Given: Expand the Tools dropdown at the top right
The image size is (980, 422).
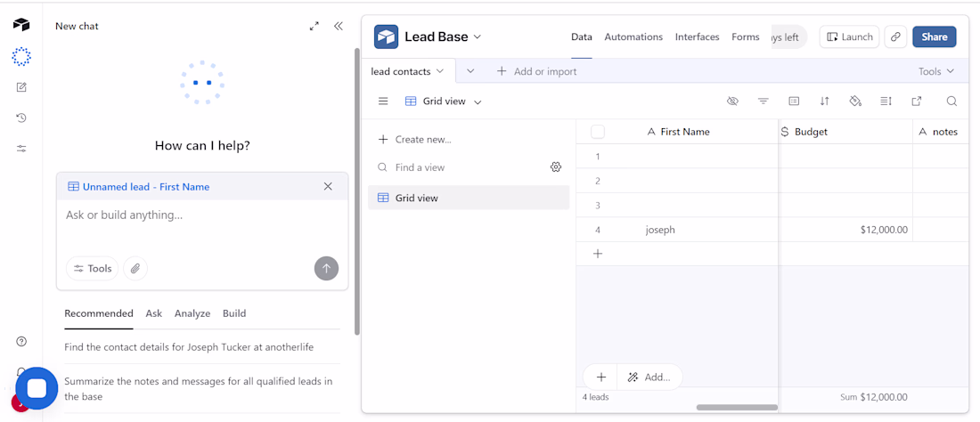Looking at the screenshot, I should [x=936, y=71].
